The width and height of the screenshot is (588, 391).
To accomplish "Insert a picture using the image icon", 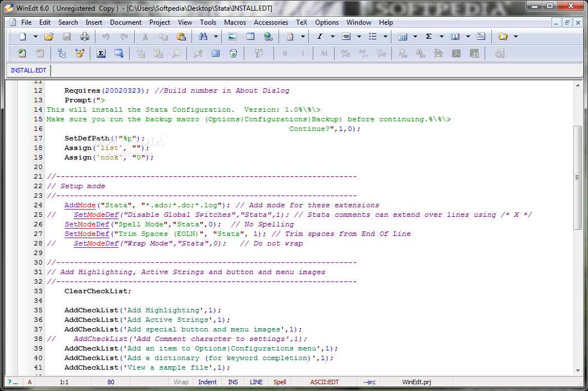I will tap(233, 37).
